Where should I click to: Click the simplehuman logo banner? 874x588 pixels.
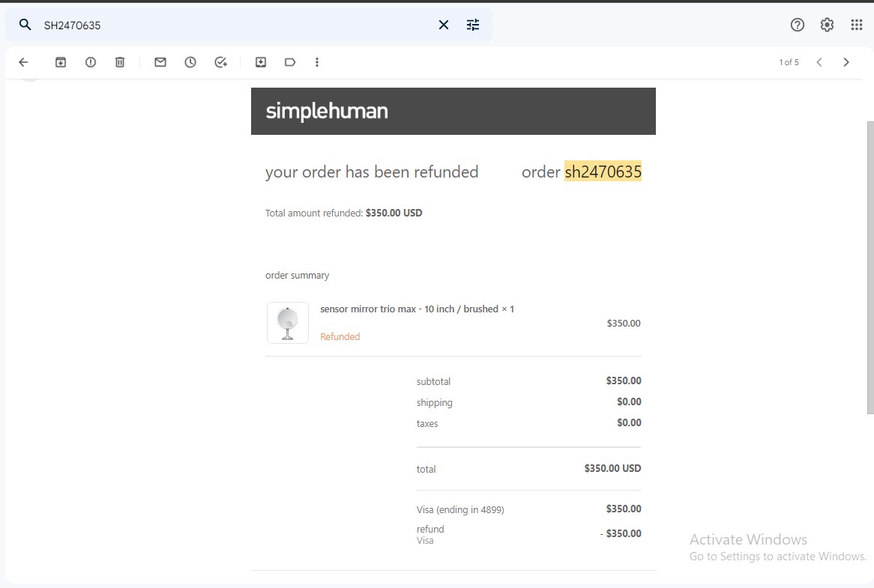coord(453,111)
